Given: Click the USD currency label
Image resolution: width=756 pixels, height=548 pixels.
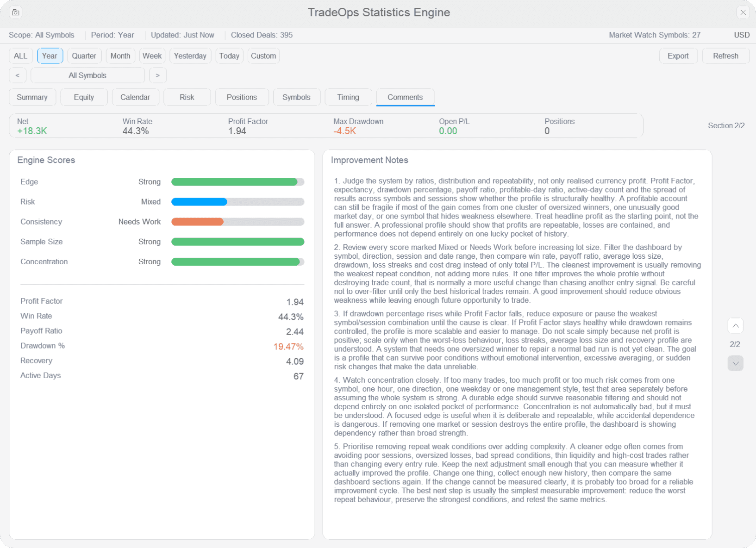Looking at the screenshot, I should [742, 35].
